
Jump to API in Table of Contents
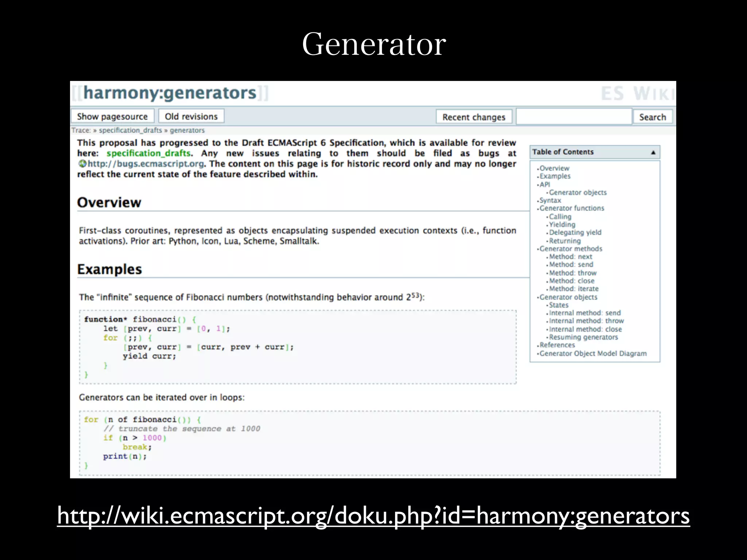[x=545, y=184]
